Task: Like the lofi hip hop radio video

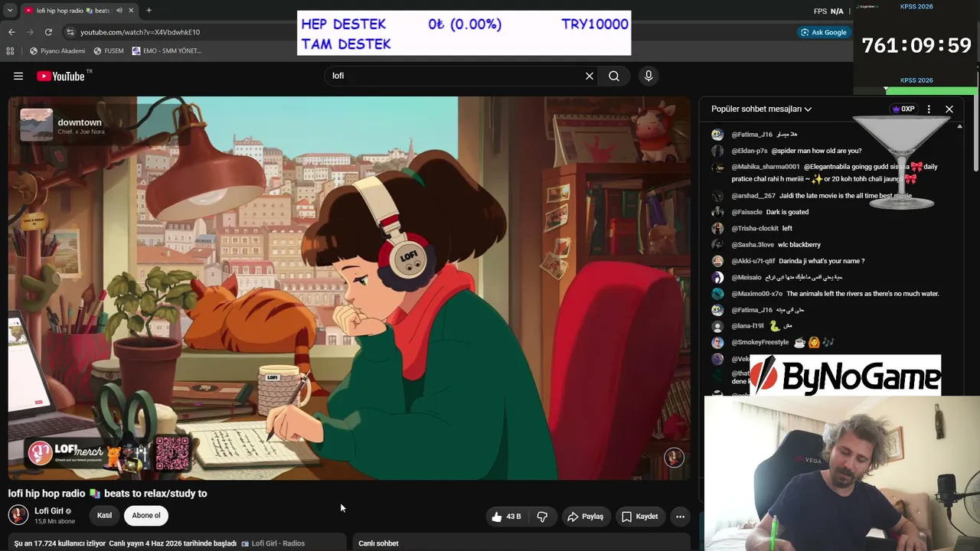Action: click(x=506, y=517)
